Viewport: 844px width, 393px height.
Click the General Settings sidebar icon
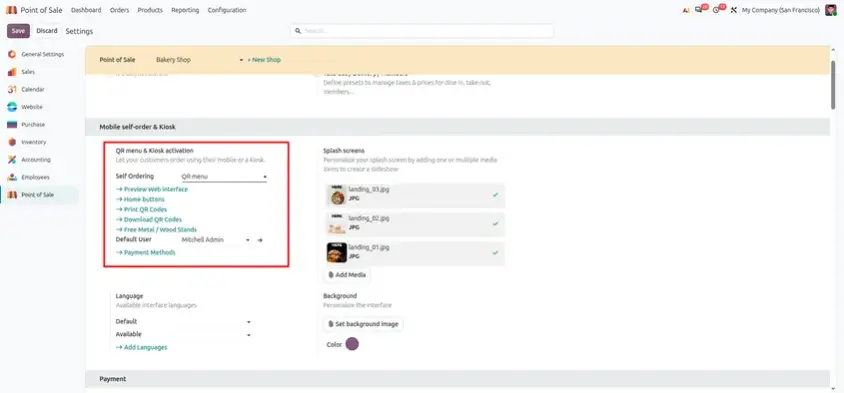click(12, 54)
